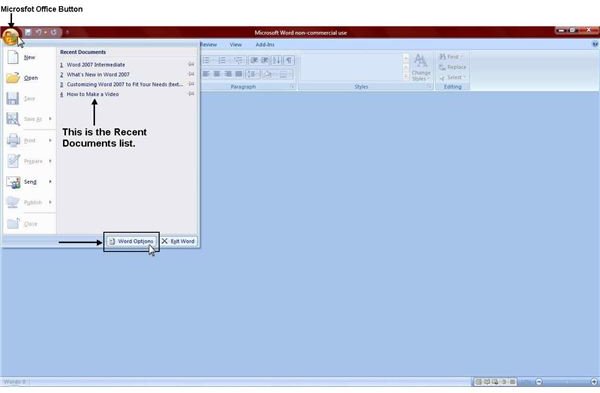Screen dimensions: 600x393
Task: Open the Add-Ins ribbon tab
Action: tap(265, 45)
